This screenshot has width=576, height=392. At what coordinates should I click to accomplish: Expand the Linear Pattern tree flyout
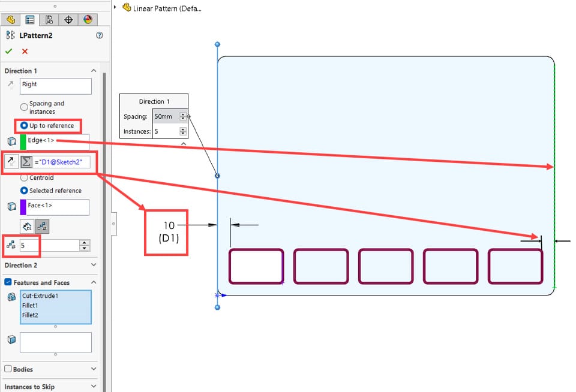click(115, 7)
